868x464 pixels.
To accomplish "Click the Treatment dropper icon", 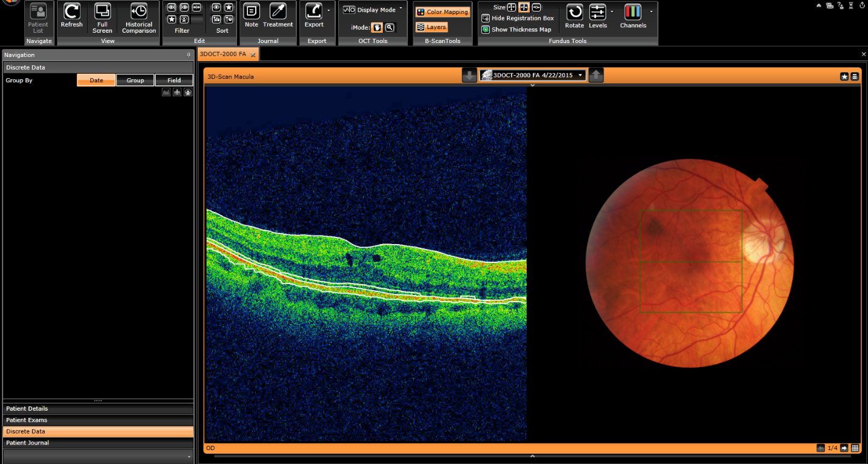I will 278,12.
